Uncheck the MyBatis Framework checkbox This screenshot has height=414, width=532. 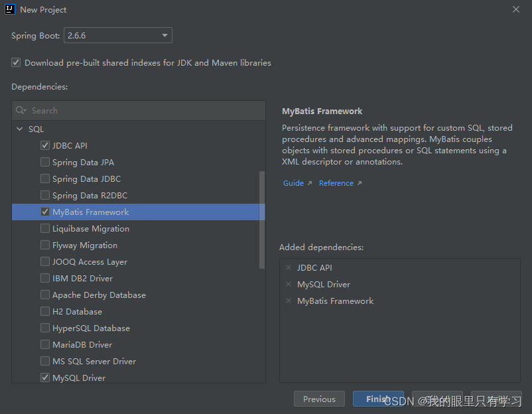click(x=45, y=212)
